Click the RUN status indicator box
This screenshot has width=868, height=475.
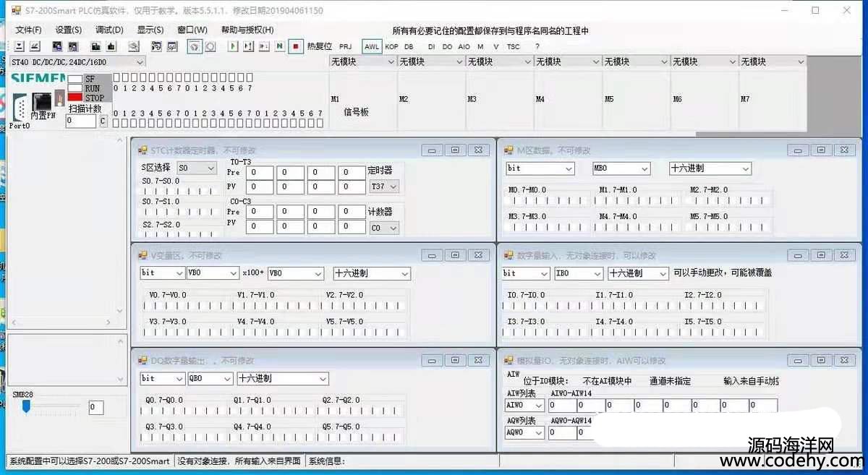coord(75,88)
